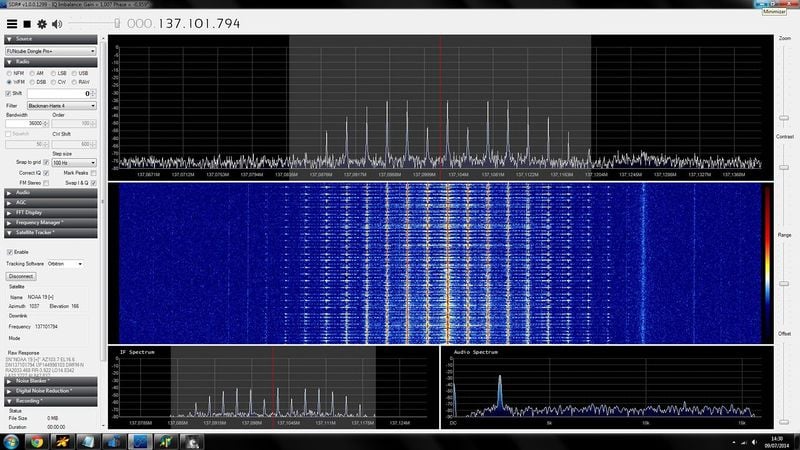
Task: Click the Audio Spectrum peak
Action: [x=500, y=391]
